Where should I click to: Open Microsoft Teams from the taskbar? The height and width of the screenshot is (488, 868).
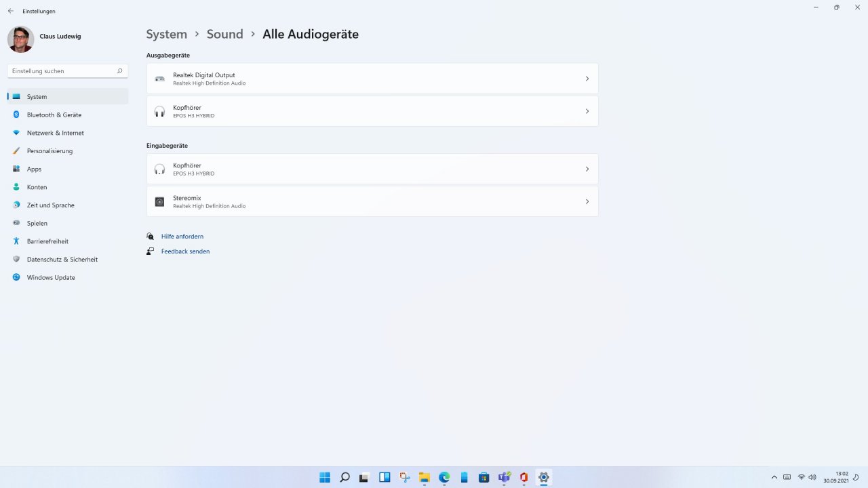pos(504,477)
